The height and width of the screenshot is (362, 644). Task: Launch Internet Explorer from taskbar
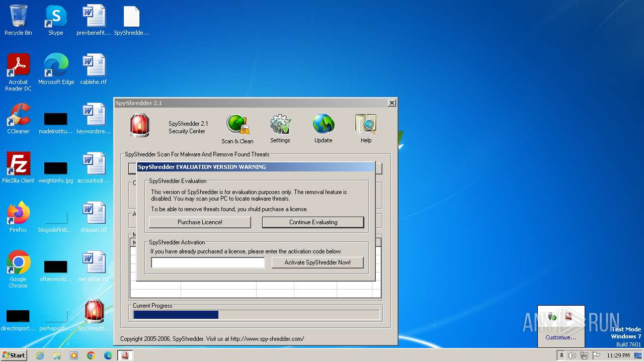(x=40, y=355)
